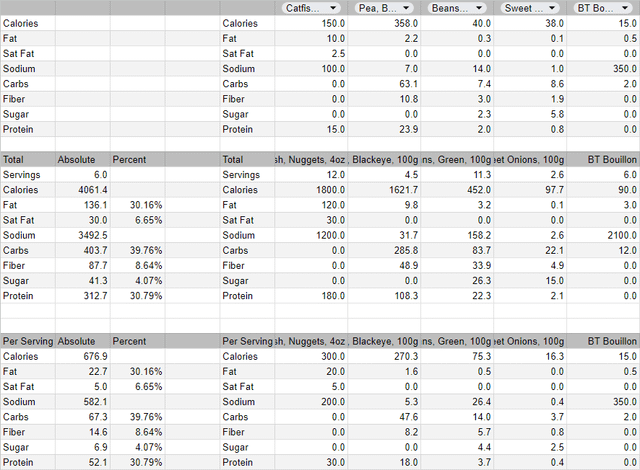Select the total Calories cell 4061.4
The image size is (640, 470).
(82, 190)
